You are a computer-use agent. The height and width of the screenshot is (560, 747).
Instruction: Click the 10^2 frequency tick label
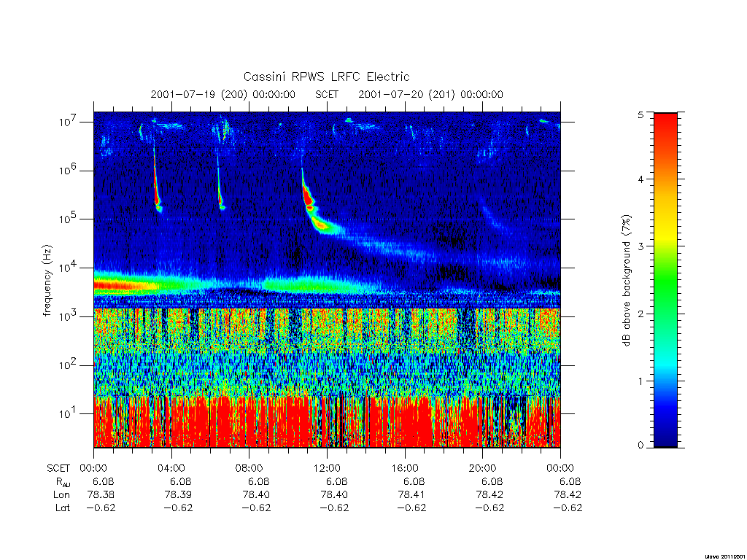point(69,365)
